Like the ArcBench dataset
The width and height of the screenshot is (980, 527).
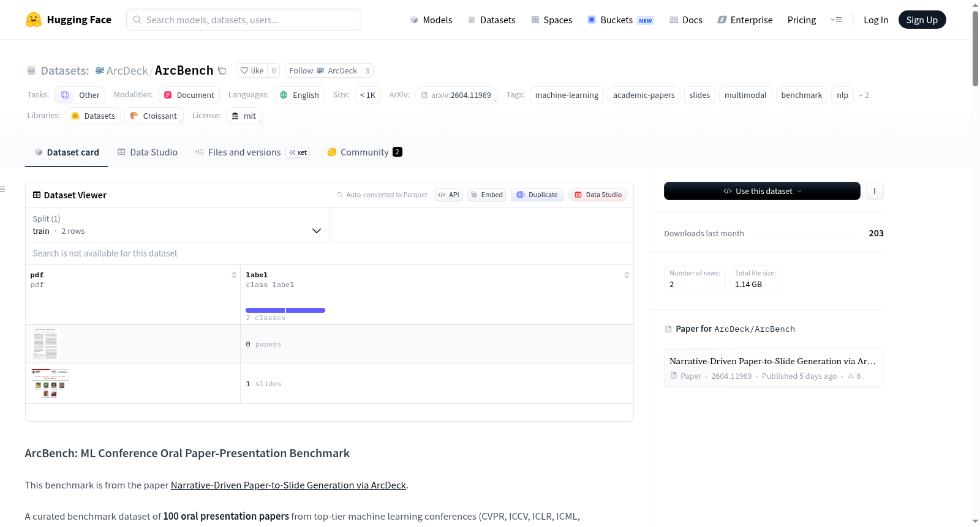tap(252, 71)
